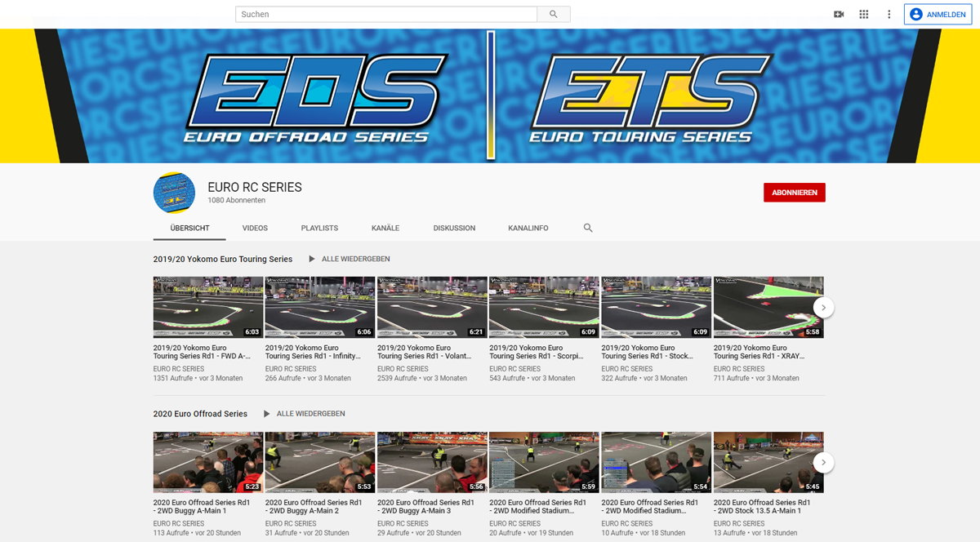This screenshot has width=980, height=542.
Task: Click the EOS | ETS channel banner
Action: point(490,96)
